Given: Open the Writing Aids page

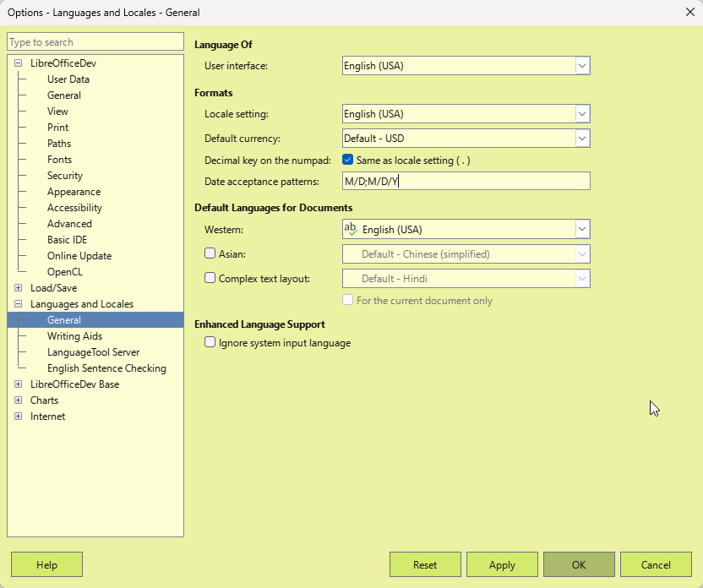Looking at the screenshot, I should click(75, 336).
